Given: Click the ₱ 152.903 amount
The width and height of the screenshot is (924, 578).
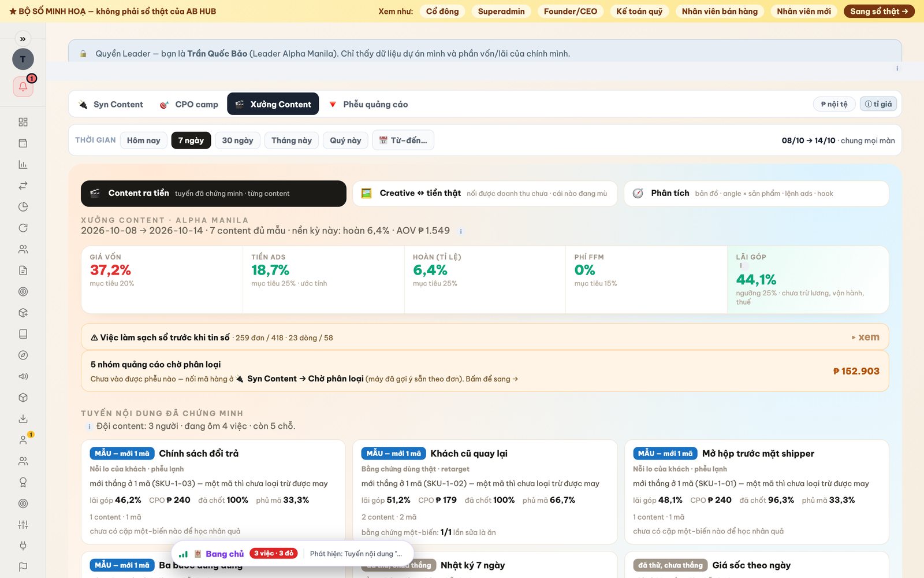Looking at the screenshot, I should (856, 371).
